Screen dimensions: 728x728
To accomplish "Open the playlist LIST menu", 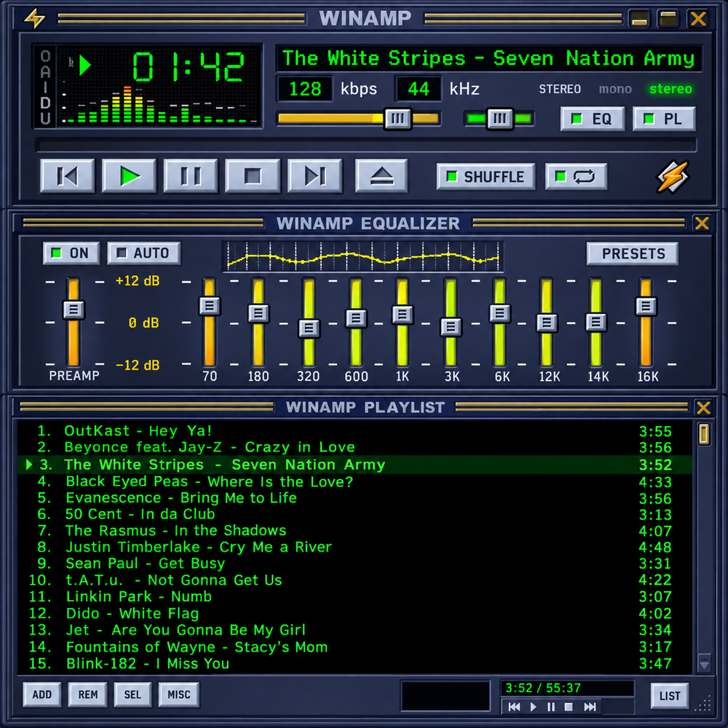I will 670,695.
